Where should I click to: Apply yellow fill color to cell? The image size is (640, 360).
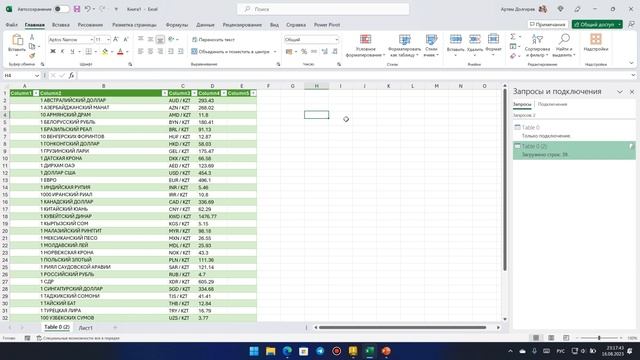coord(105,52)
